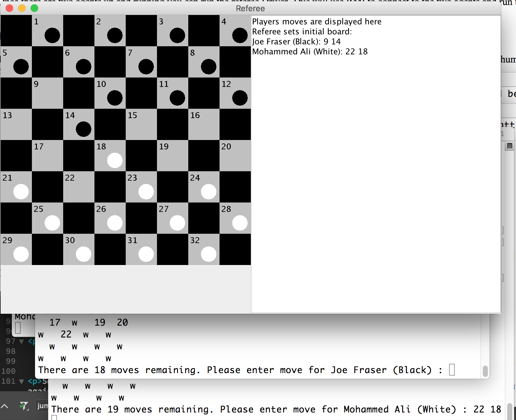Click the black checker on square 6
The height and width of the screenshot is (420, 516).
coord(83,67)
